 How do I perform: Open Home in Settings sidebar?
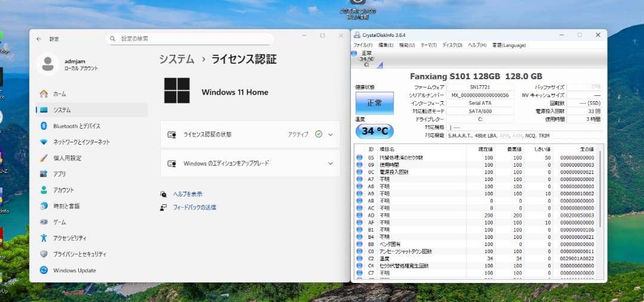(x=91, y=94)
